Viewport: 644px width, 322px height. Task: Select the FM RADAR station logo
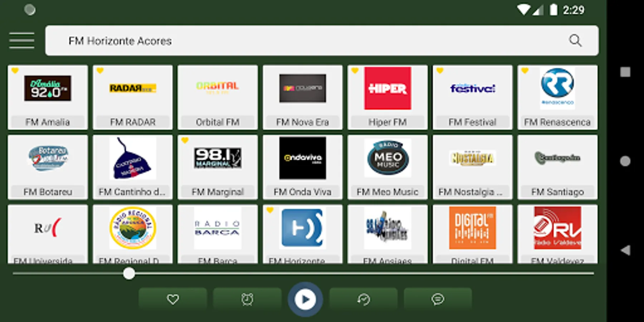[x=133, y=88]
